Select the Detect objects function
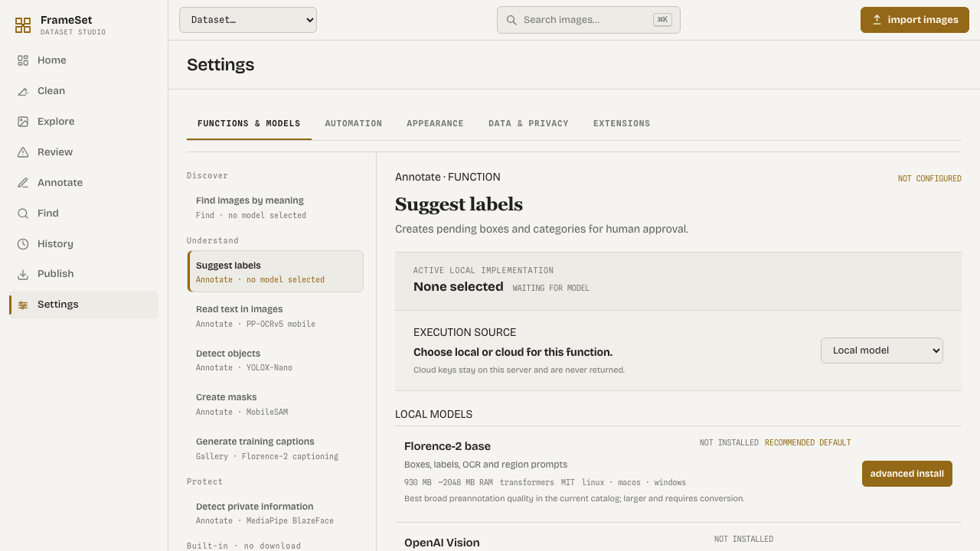Screen dimensions: 980x551 click(276, 360)
